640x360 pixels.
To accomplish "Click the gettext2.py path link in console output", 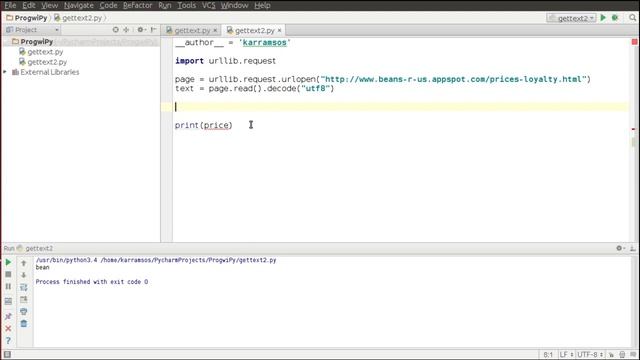I will [188, 260].
